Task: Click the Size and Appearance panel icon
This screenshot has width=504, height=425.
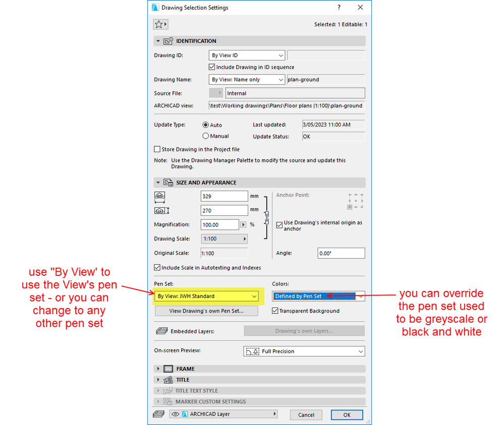Action: point(168,183)
